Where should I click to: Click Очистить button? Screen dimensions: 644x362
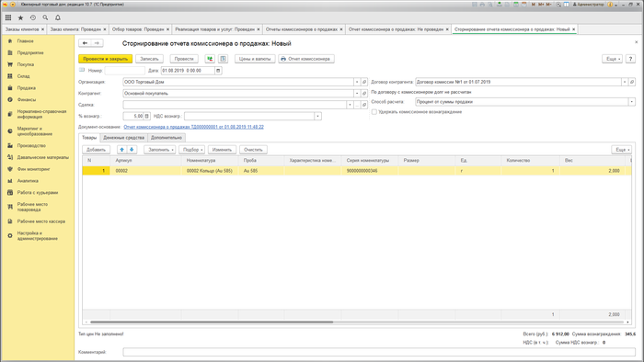click(x=253, y=150)
